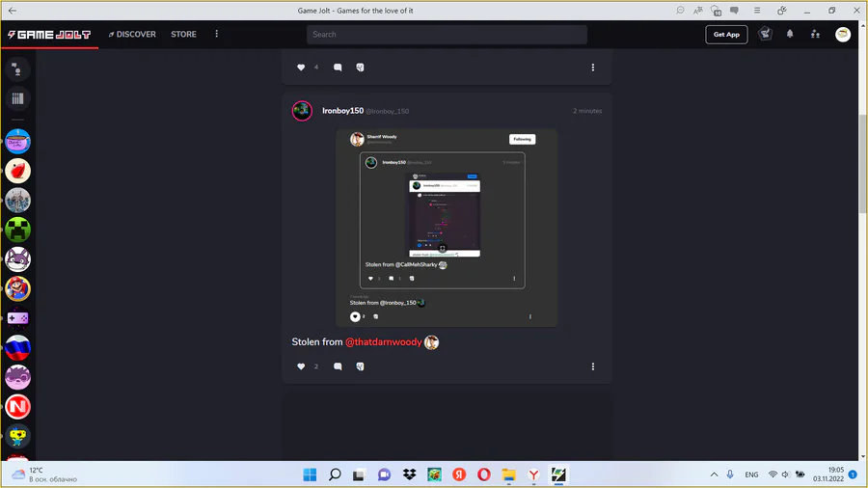The width and height of the screenshot is (868, 488).
Task: Open File Explorer from the taskbar
Action: tap(508, 474)
